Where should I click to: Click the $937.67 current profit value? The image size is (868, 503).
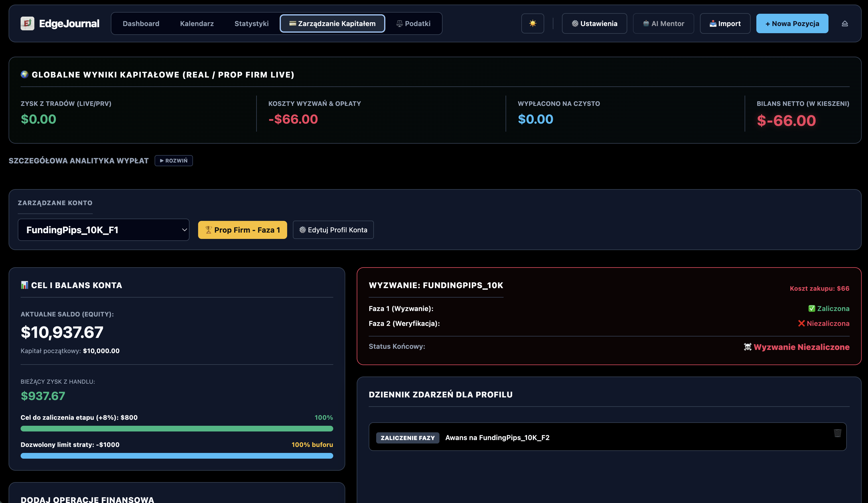click(x=43, y=396)
